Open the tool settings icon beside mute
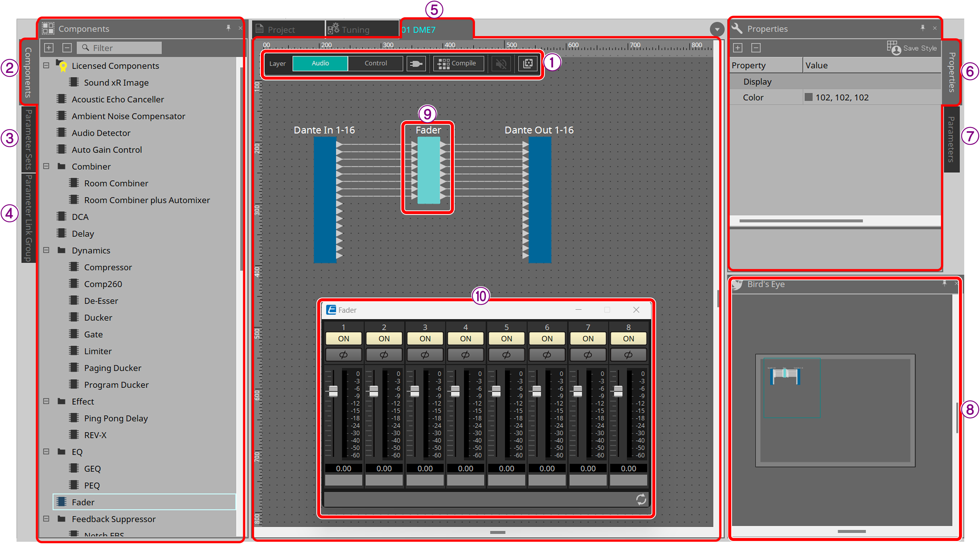Viewport: 980px width, 547px height. click(x=528, y=63)
